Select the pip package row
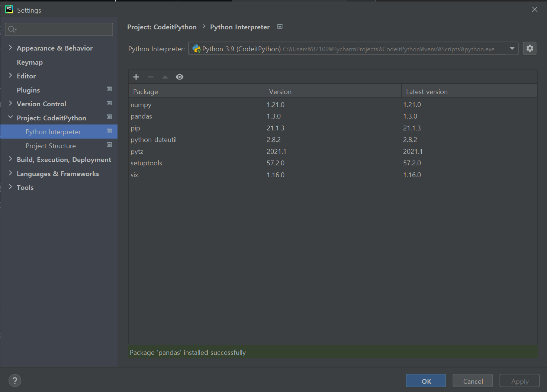547x392 pixels. [333, 128]
